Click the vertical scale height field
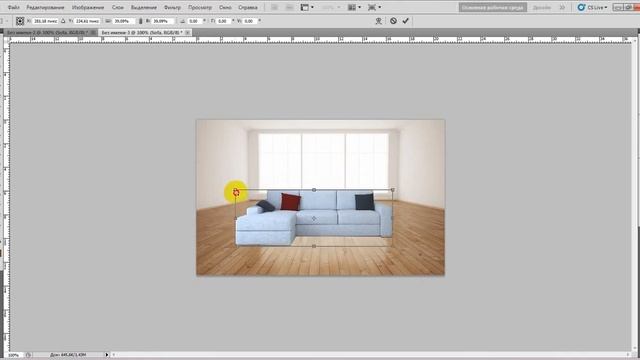Viewport: 640px width, 360px height. (162, 21)
